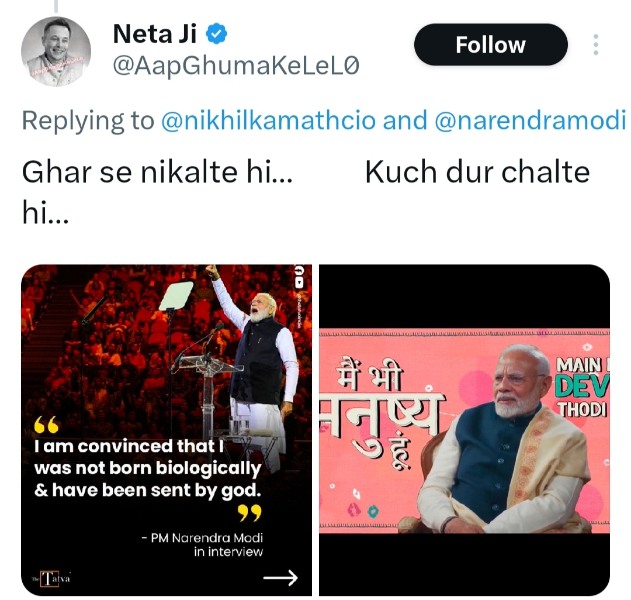Click the "I am convinced" quote text
The height and width of the screenshot is (600, 631).
147,467
